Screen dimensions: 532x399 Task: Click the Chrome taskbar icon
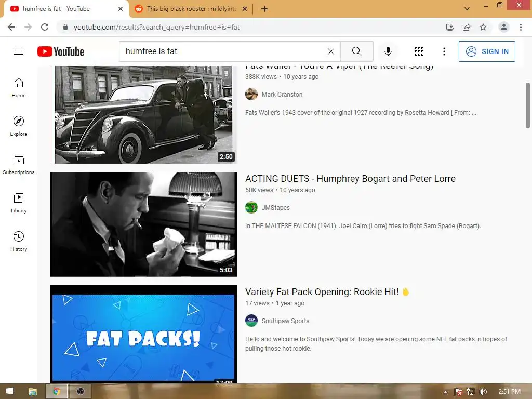pyautogui.click(x=57, y=391)
